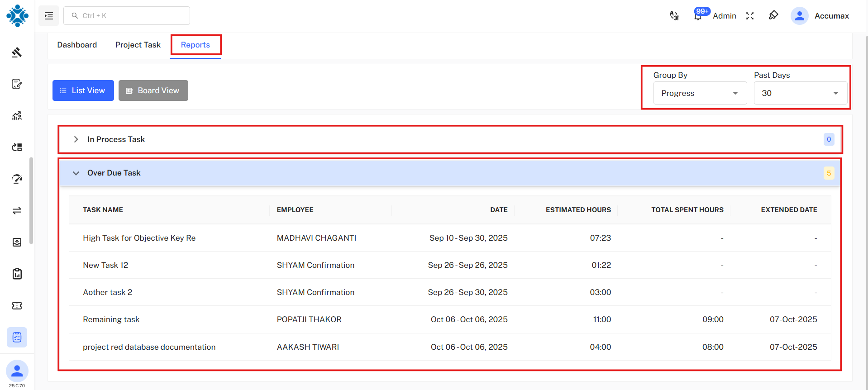Toggle fullscreen mode icon
The height and width of the screenshot is (390, 868).
point(750,16)
